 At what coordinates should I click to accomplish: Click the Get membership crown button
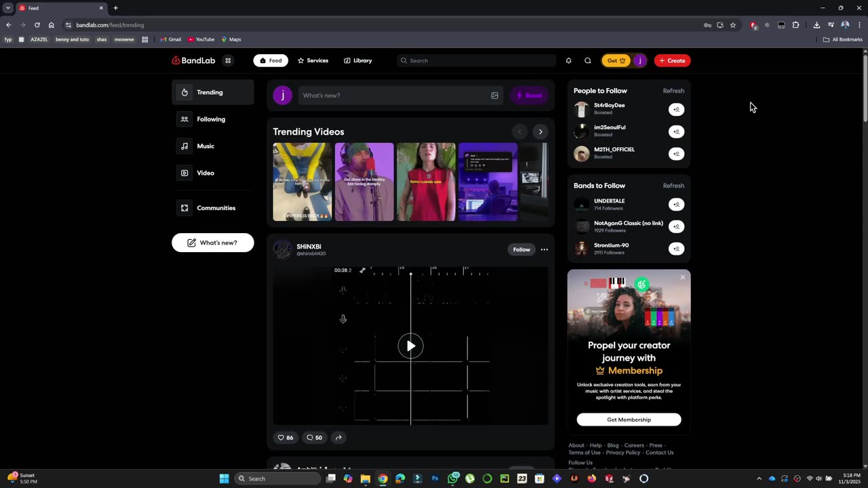coord(616,60)
